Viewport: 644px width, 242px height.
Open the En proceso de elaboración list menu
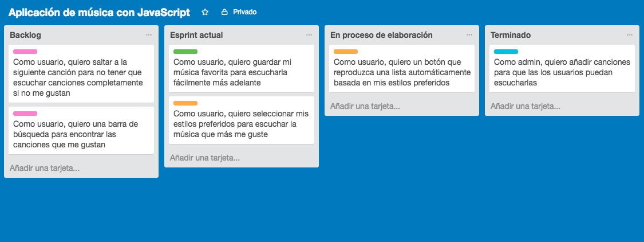[469, 35]
